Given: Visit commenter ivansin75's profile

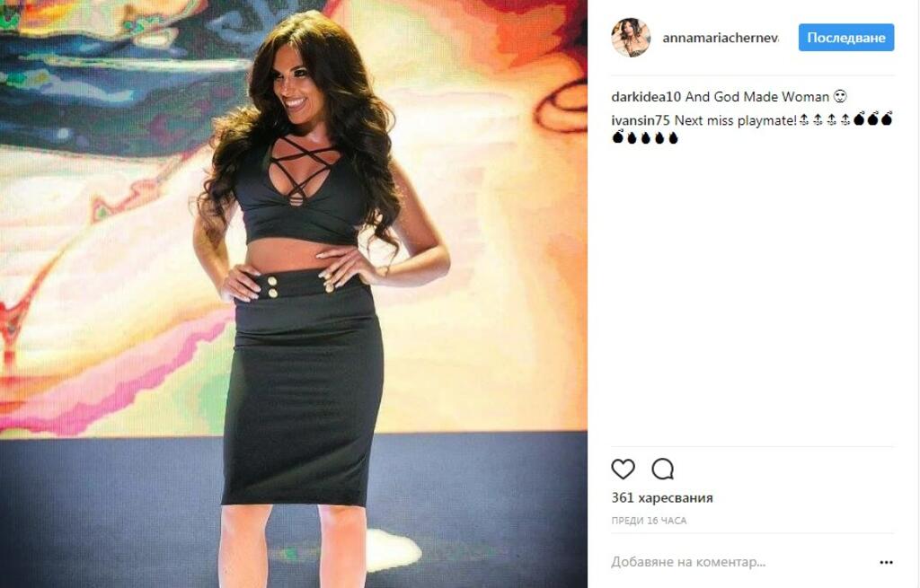Looking at the screenshot, I should 640,120.
